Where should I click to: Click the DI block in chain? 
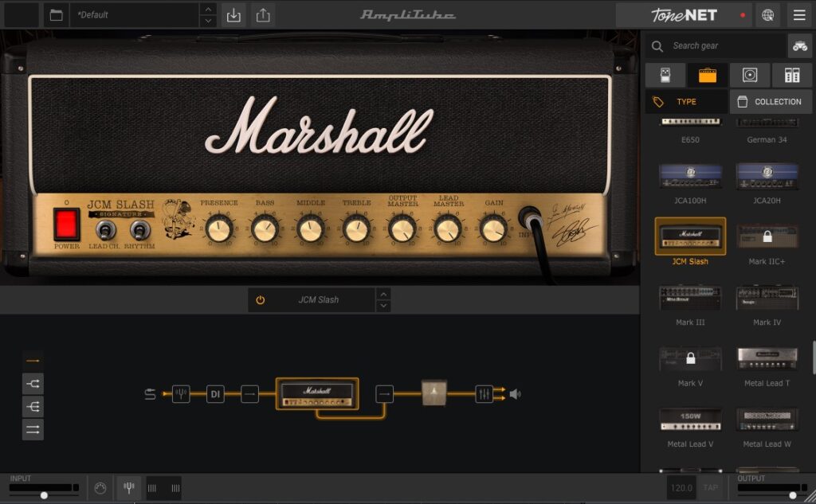point(215,394)
